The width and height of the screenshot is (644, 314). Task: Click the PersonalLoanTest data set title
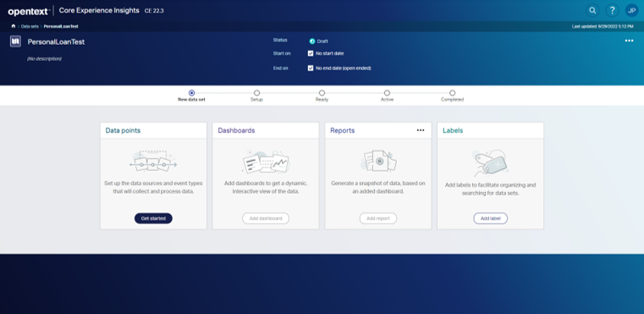click(56, 42)
